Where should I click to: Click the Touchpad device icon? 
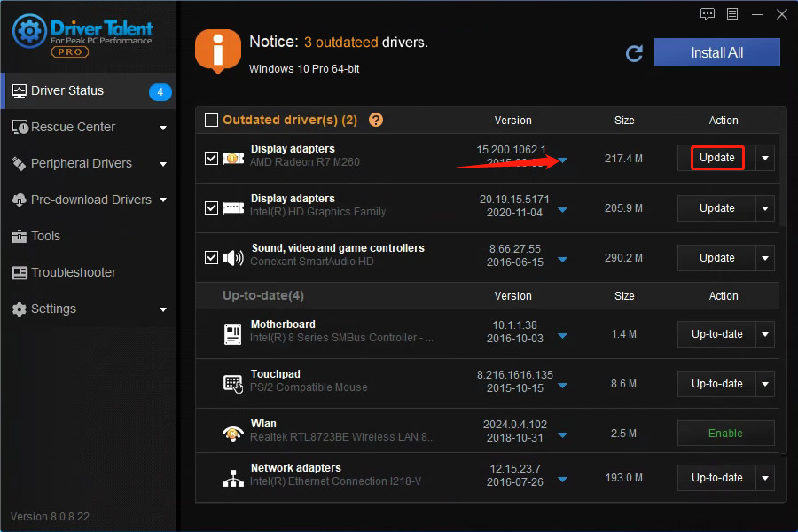point(233,383)
